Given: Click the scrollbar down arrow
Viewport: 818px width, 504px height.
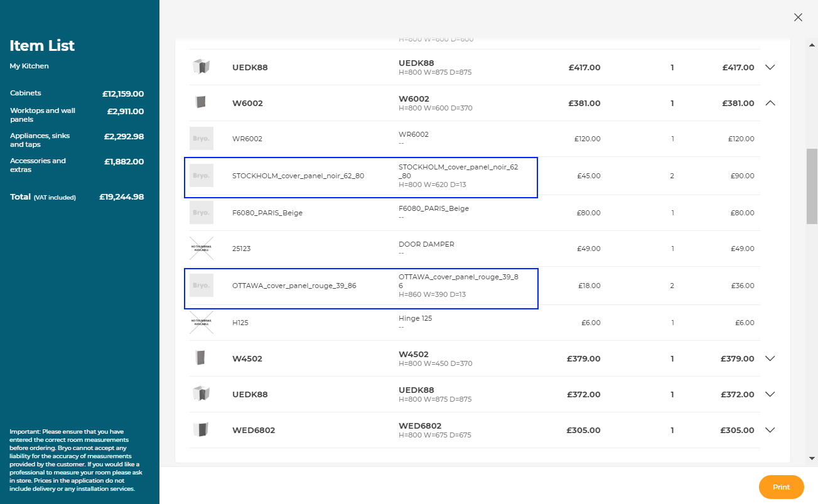Looking at the screenshot, I should coord(812,458).
